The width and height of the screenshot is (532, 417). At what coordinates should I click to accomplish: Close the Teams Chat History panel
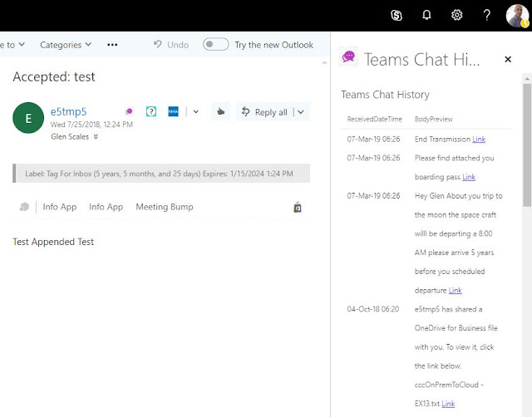(508, 59)
